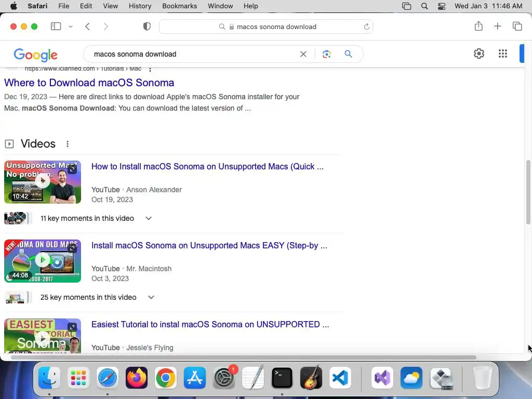Image resolution: width=532 pixels, height=399 pixels.
Task: Show the tab overview
Action: point(517,26)
